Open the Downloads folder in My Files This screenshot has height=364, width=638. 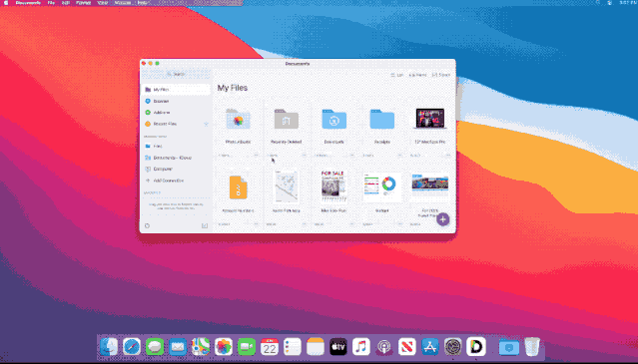[334, 119]
